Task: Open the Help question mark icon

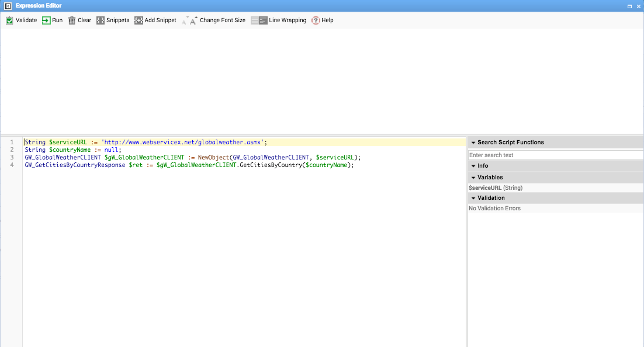Action: click(316, 20)
